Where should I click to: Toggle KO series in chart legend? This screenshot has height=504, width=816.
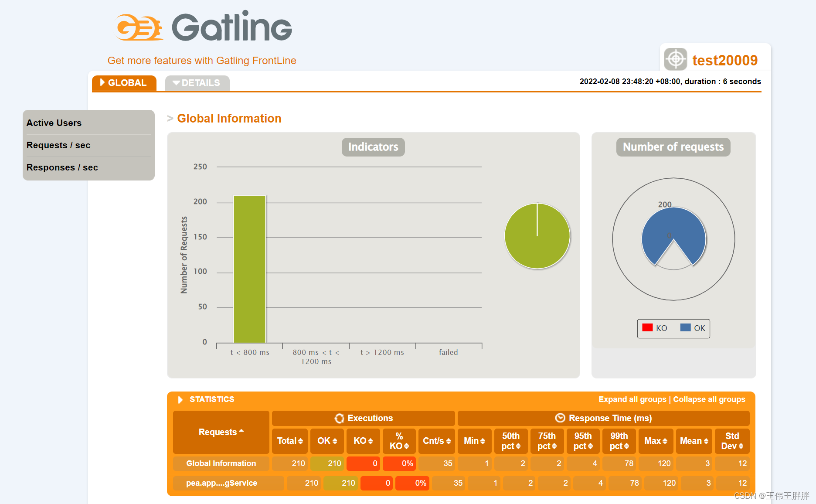pyautogui.click(x=655, y=328)
